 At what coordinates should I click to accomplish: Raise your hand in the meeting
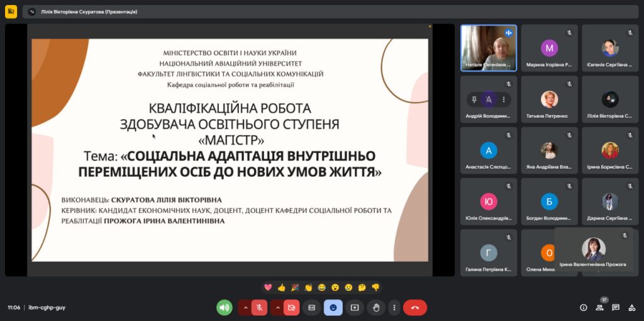[x=376, y=307]
